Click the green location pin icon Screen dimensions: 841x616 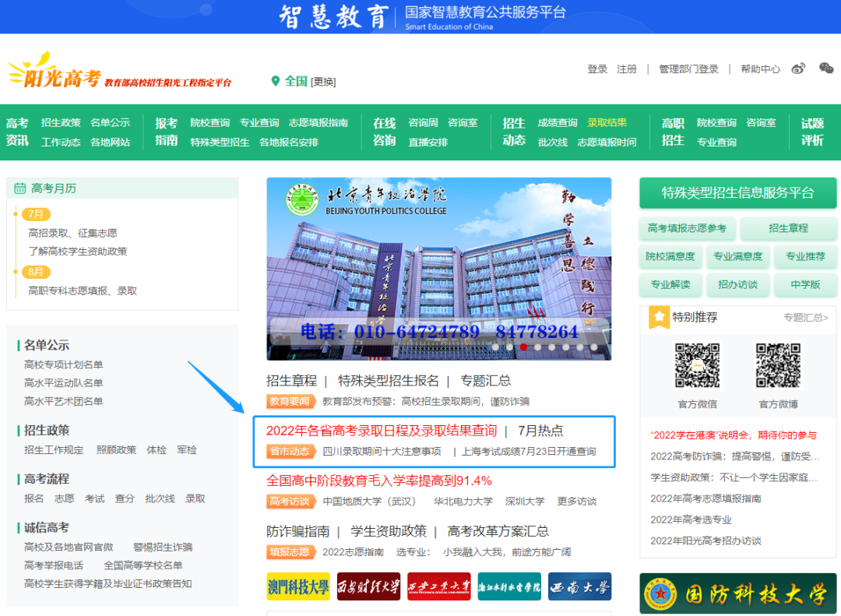pyautogui.click(x=275, y=81)
